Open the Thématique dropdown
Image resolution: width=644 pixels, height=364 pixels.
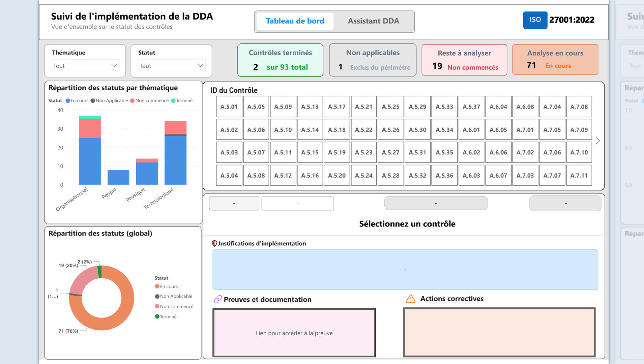(85, 65)
